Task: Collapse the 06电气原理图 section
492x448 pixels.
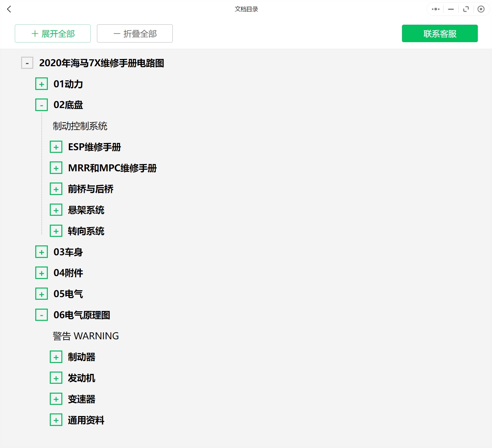Action: 42,315
